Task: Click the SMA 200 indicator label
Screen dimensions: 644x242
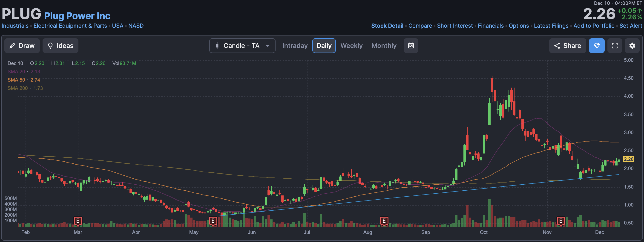Action: tap(17, 88)
